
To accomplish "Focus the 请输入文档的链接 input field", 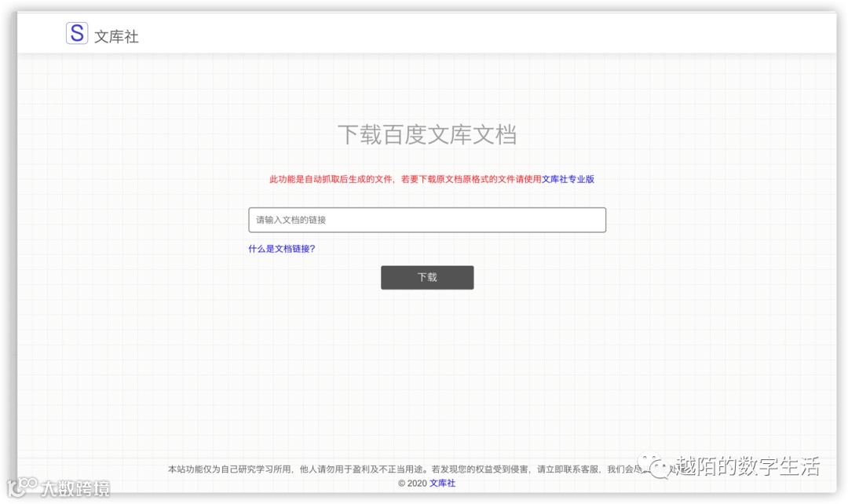I will (426, 220).
